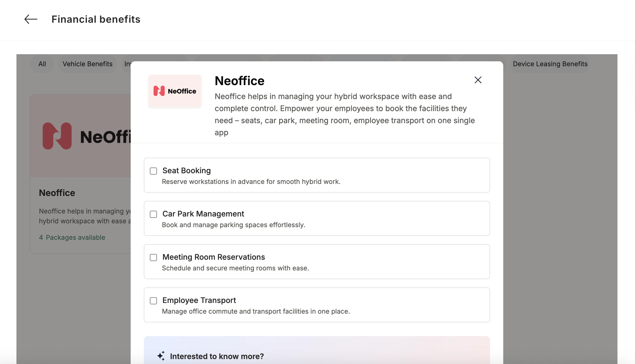Click the Neoffice card title in background
Image resolution: width=635 pixels, height=364 pixels.
(57, 193)
